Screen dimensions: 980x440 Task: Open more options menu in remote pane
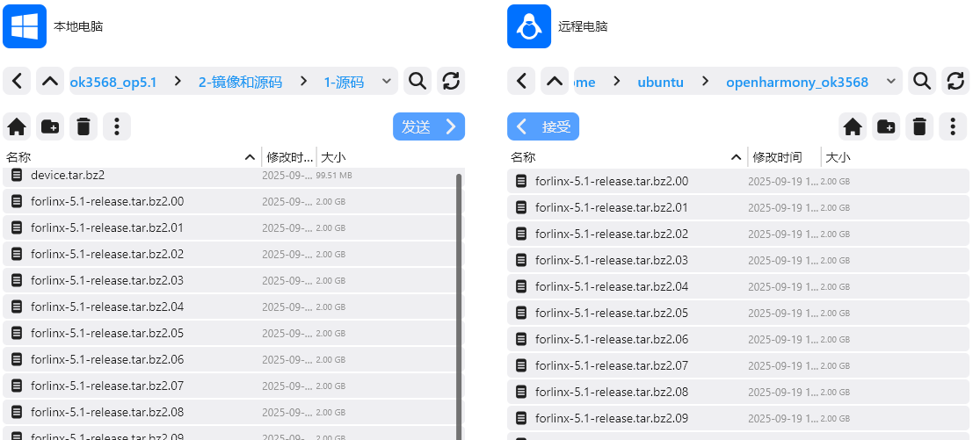point(953,126)
